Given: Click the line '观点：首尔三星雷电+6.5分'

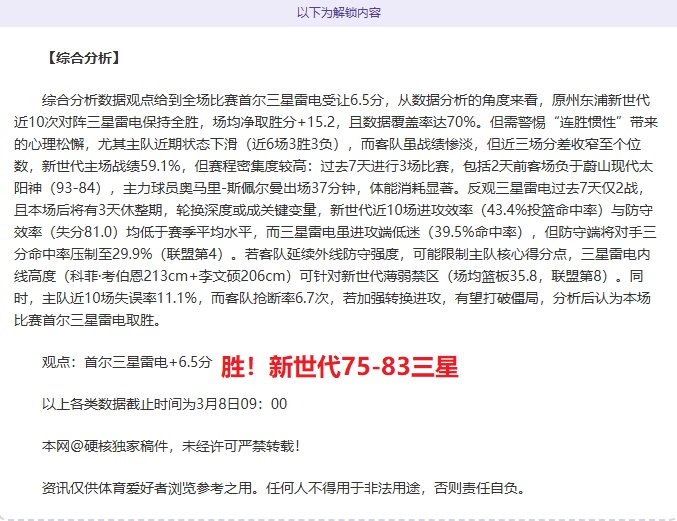Looking at the screenshot, I should (127, 362).
